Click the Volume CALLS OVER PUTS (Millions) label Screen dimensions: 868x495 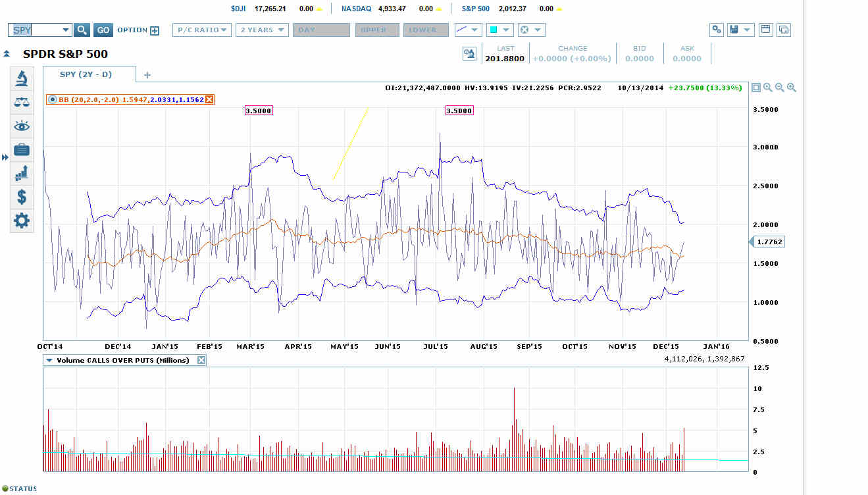click(x=123, y=360)
